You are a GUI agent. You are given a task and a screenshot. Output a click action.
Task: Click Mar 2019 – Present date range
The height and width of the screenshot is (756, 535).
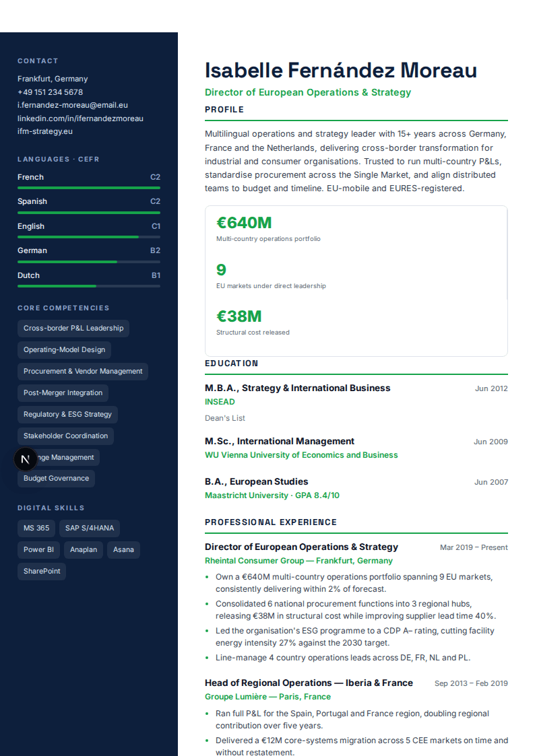[x=474, y=548]
